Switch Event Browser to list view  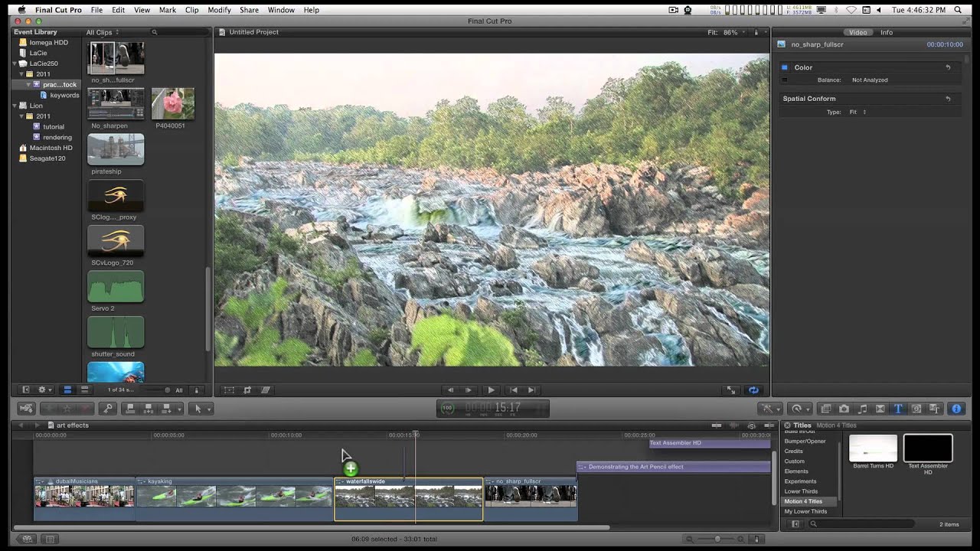tap(85, 390)
